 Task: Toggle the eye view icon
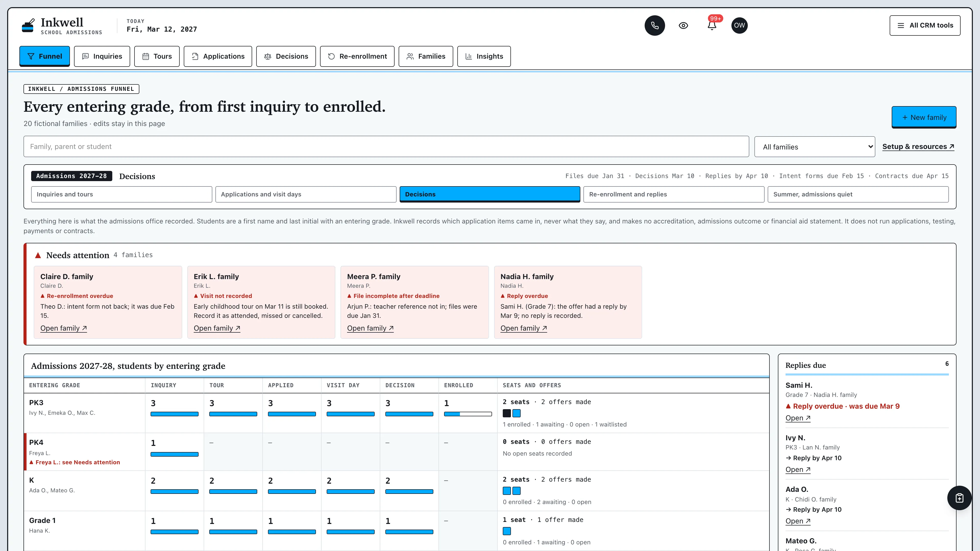(x=683, y=26)
